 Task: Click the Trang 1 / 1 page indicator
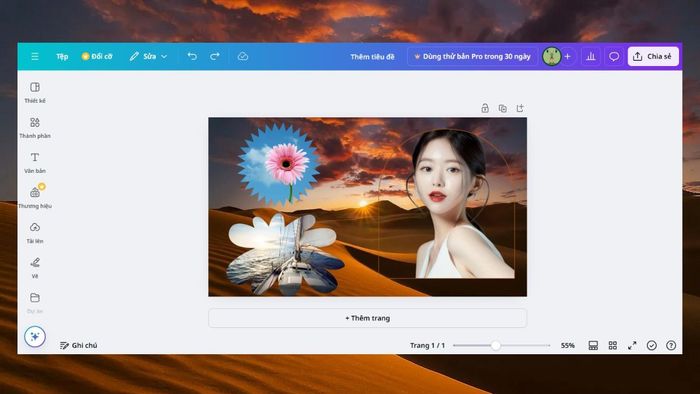427,345
